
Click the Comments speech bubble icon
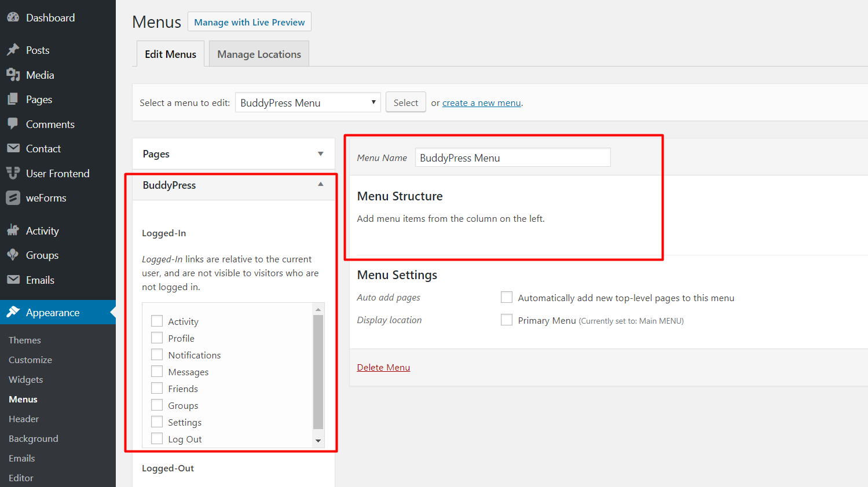[x=13, y=124]
